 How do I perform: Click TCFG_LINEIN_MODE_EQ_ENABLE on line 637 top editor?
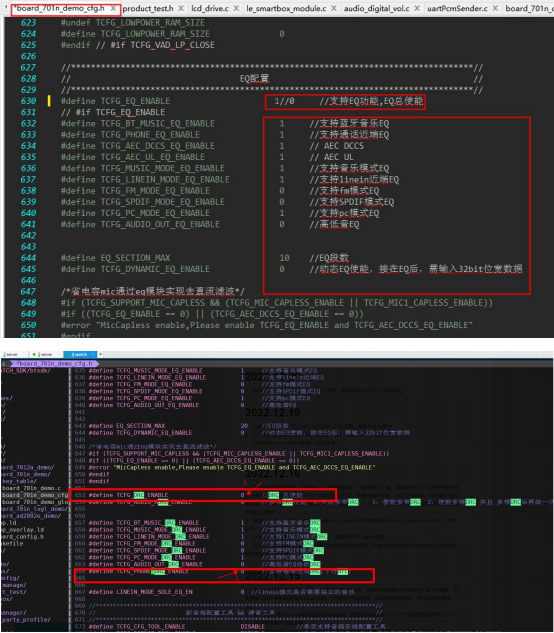pyautogui.click(x=165, y=180)
